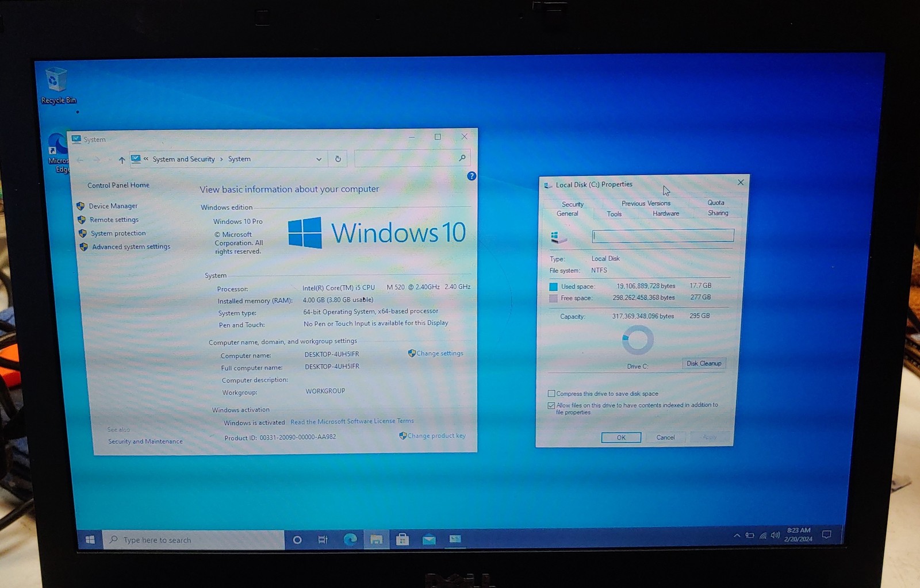920x588 pixels.
Task: Click the Up arrow in System window
Action: point(121,160)
